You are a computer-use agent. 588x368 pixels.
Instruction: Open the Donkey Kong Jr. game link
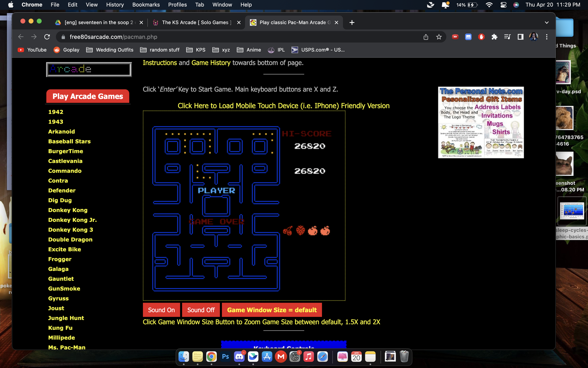click(72, 220)
